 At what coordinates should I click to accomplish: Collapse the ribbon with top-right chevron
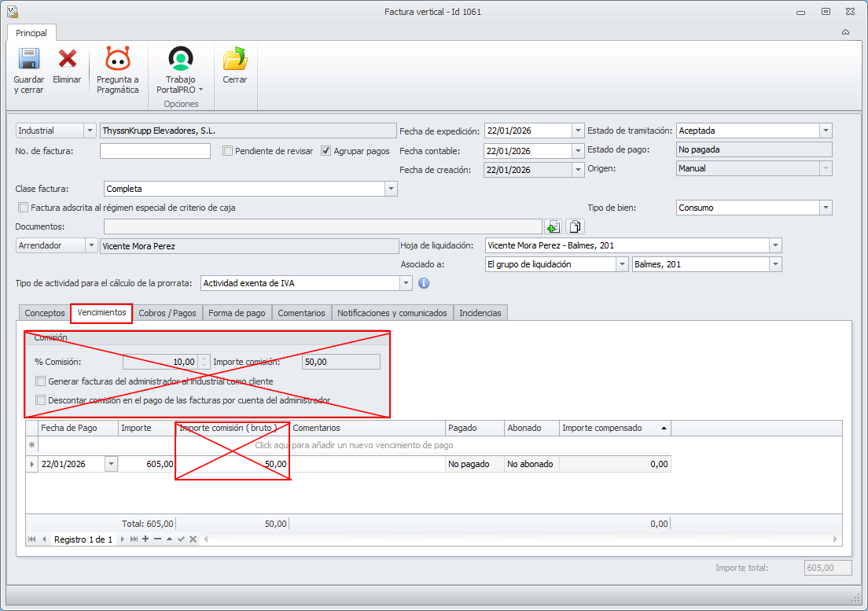point(845,32)
